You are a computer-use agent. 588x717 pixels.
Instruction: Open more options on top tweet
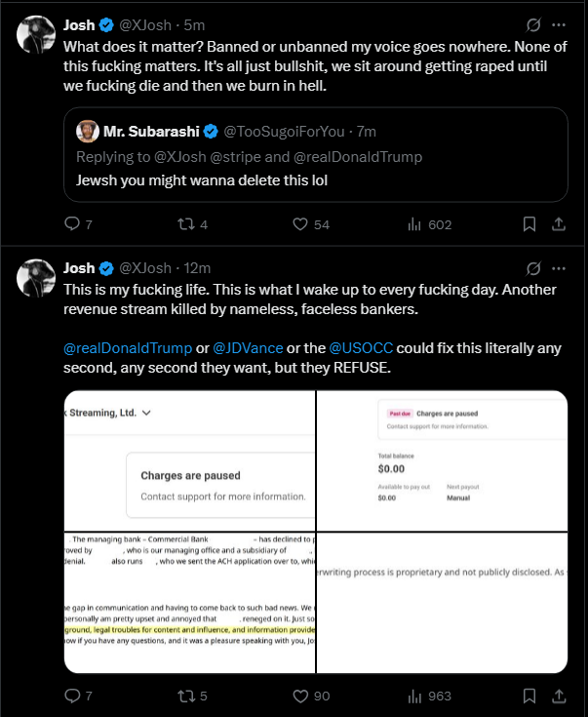point(559,23)
